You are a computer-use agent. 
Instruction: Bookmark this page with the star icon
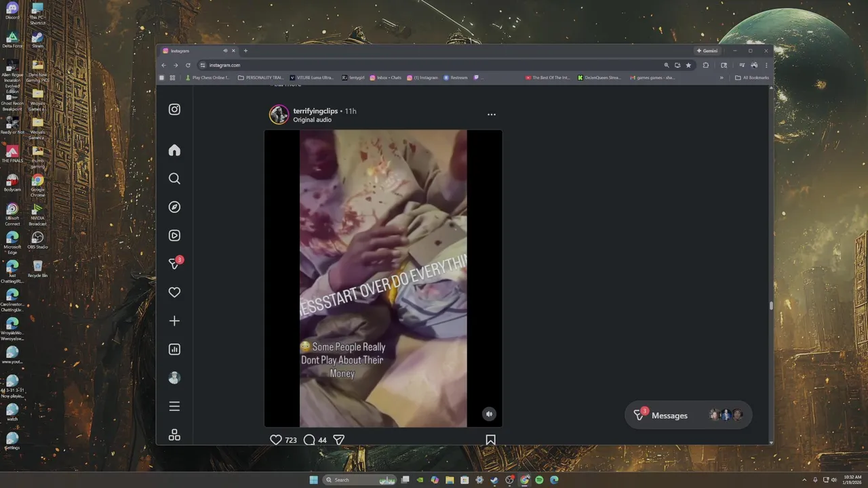[688, 65]
